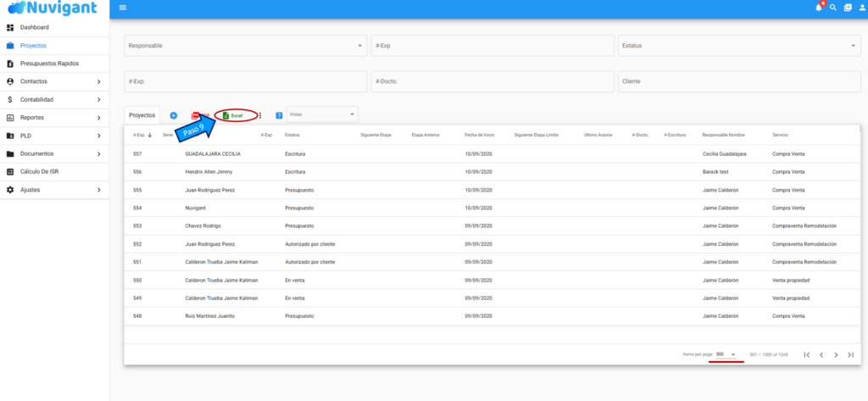Image resolution: width=868 pixels, height=401 pixels.
Task: Open the Responsable dropdown filter
Action: coord(245,46)
